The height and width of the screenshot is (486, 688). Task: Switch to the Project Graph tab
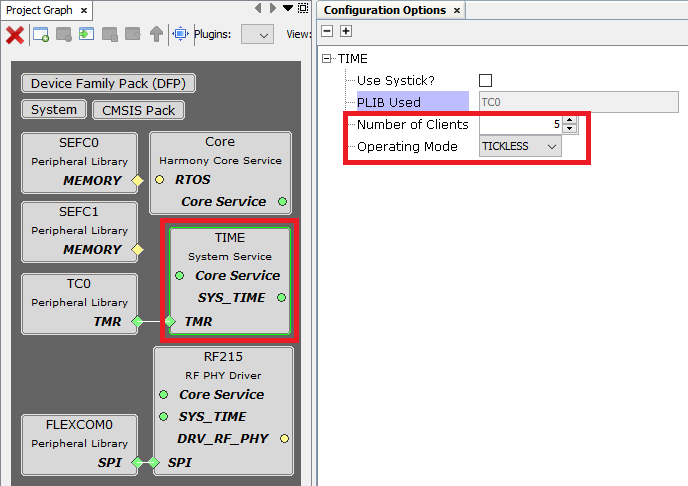click(x=39, y=10)
